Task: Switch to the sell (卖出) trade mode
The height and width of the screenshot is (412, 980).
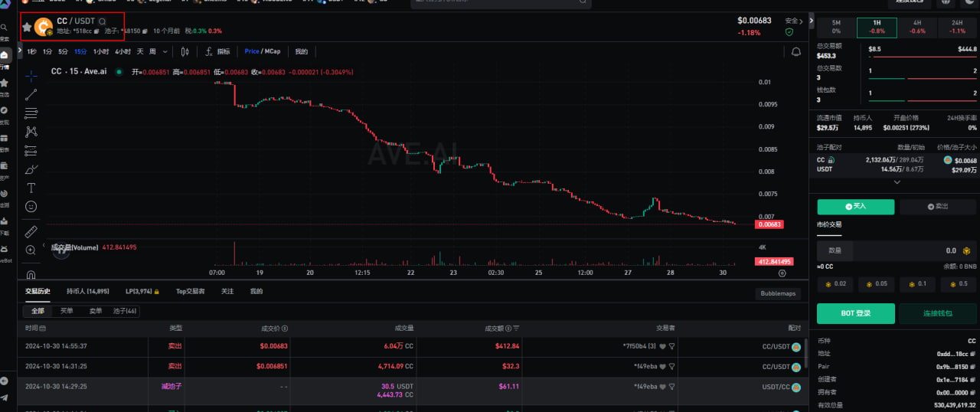Action: 938,207
